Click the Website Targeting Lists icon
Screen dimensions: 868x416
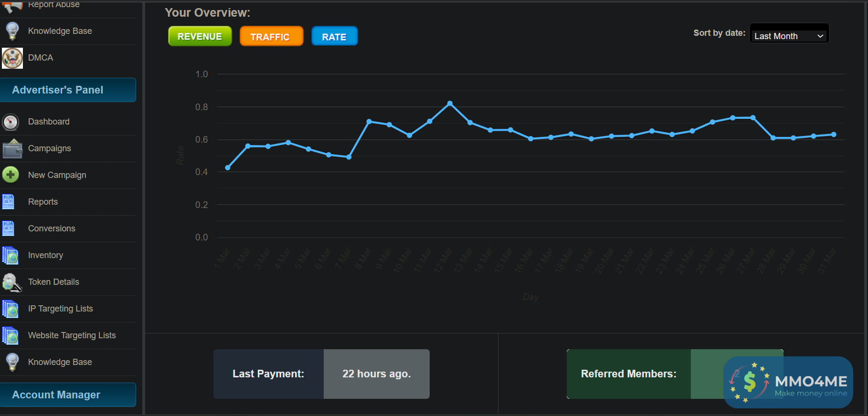click(10, 335)
